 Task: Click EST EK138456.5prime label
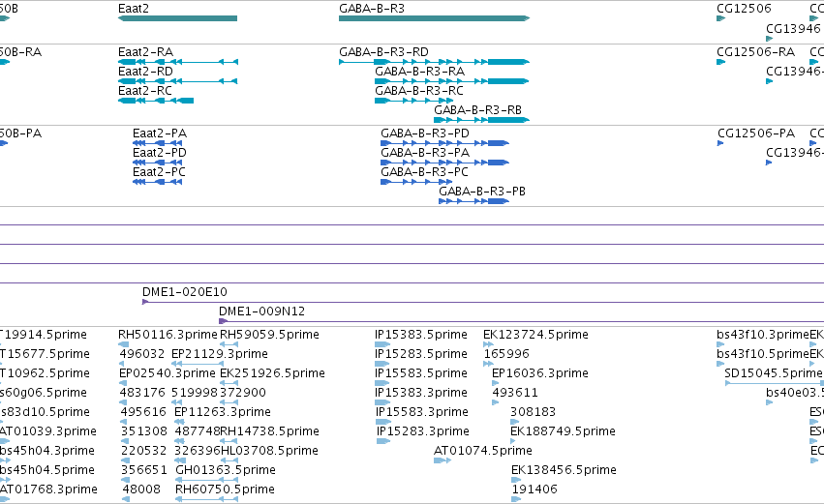pos(564,470)
